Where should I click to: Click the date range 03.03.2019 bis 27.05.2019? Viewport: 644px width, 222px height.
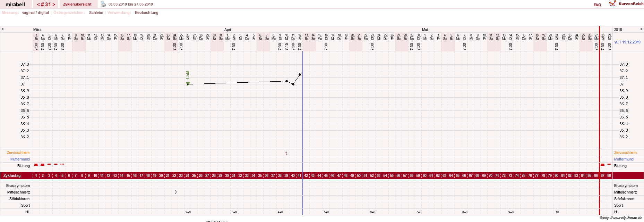131,4
